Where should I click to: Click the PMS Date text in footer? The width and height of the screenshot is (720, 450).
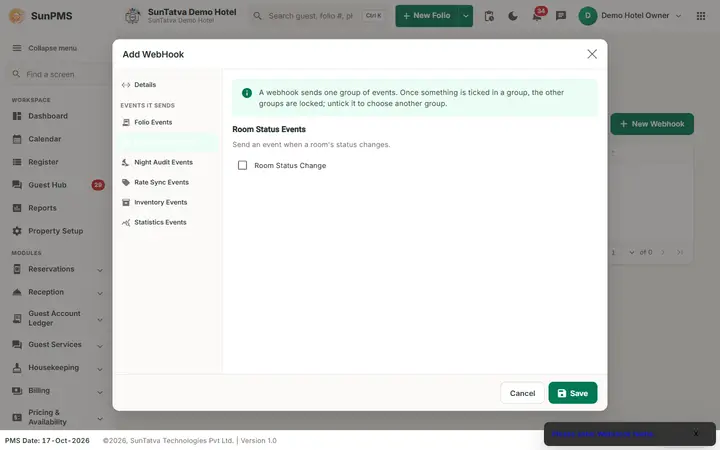click(47, 440)
